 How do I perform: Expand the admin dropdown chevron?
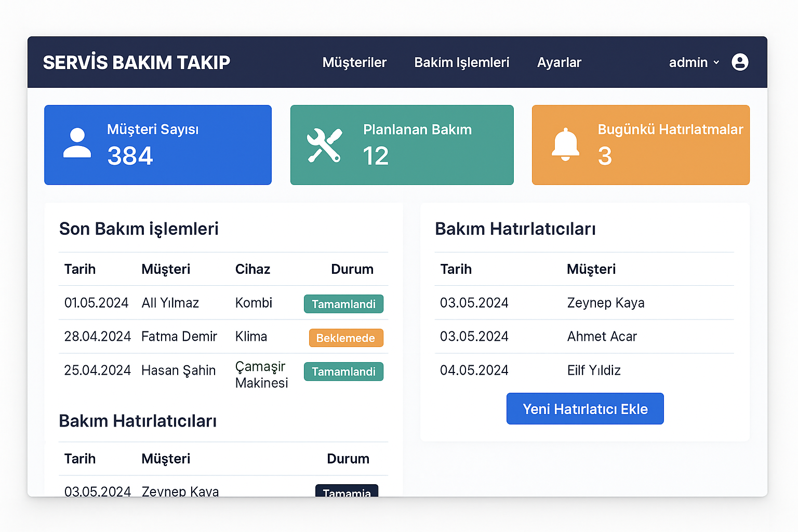click(x=716, y=63)
